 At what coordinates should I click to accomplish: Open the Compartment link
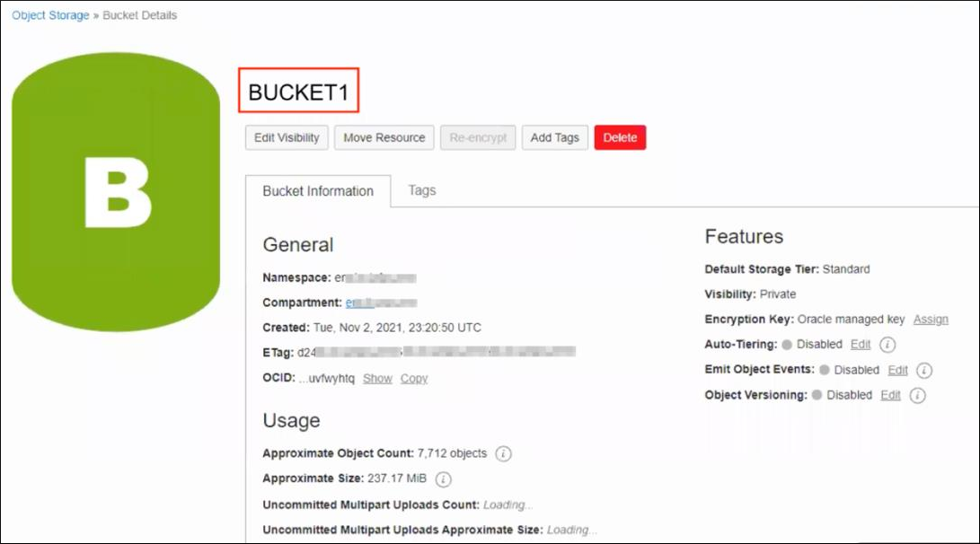point(381,303)
